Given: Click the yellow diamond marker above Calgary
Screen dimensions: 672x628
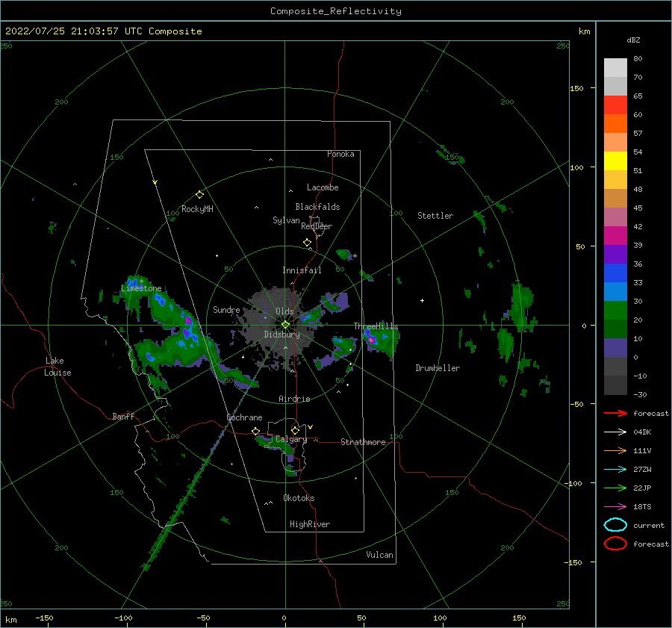Looking at the screenshot, I should coord(295,430).
